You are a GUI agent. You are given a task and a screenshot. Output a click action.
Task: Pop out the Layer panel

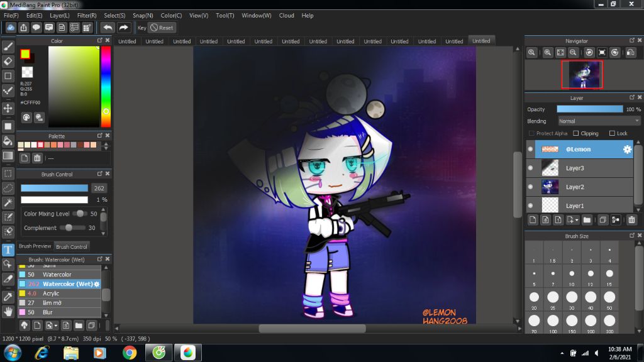click(631, 97)
